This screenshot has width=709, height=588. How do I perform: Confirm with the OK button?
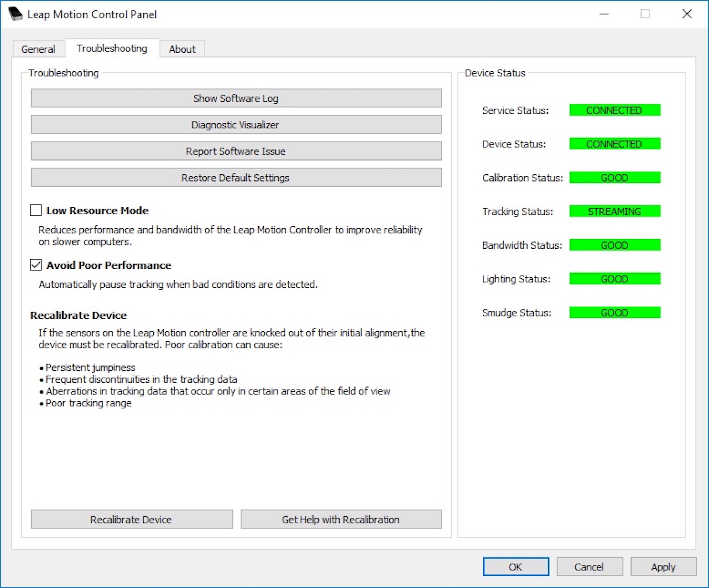515,567
